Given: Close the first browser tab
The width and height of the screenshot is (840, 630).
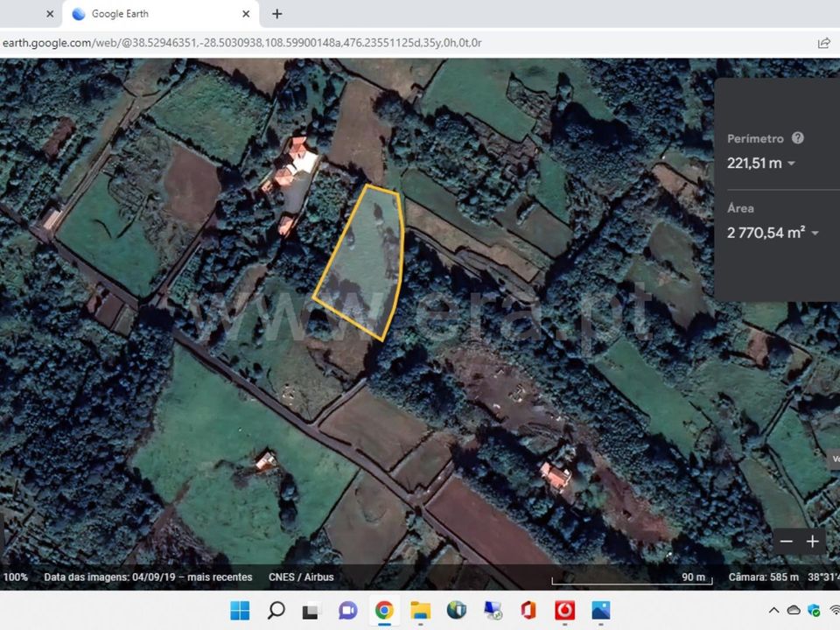Looking at the screenshot, I should click(x=50, y=14).
